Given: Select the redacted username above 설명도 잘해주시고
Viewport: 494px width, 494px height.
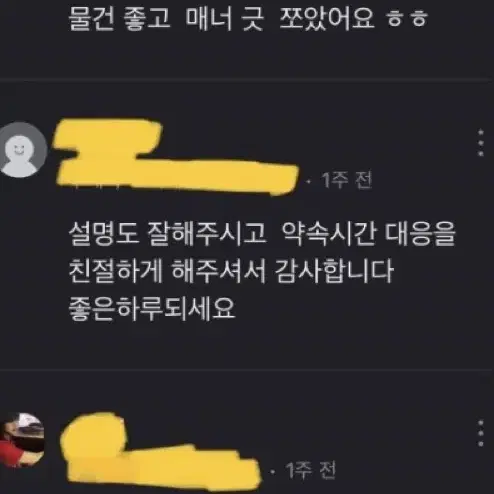Looking at the screenshot, I should [x=175, y=157].
